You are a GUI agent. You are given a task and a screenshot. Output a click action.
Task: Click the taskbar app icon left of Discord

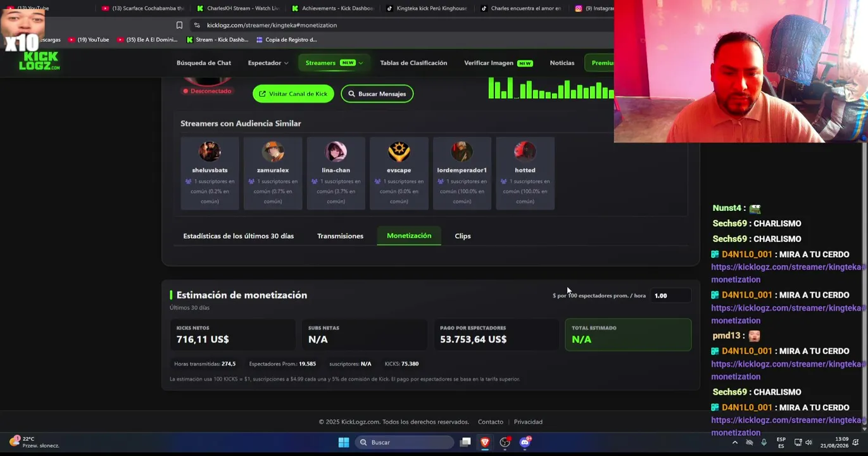pos(505,442)
